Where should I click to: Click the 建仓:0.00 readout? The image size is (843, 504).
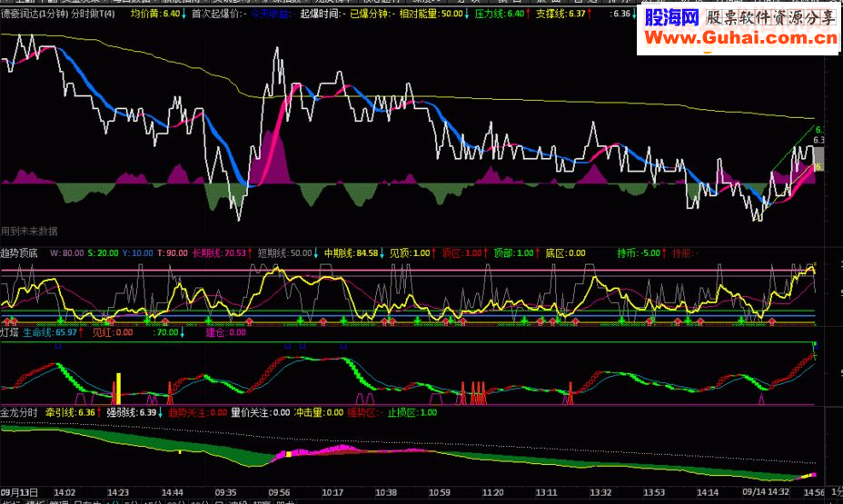226,332
